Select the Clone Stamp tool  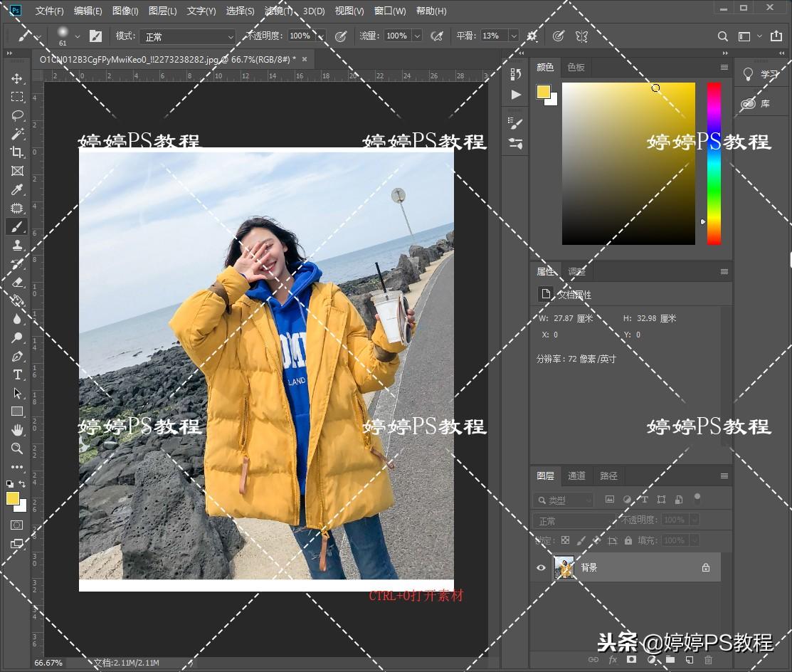point(17,245)
